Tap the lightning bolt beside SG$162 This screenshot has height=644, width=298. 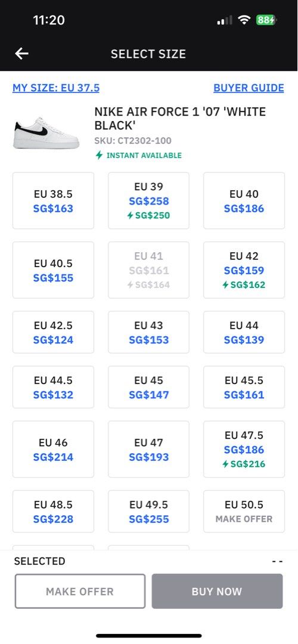tap(225, 285)
